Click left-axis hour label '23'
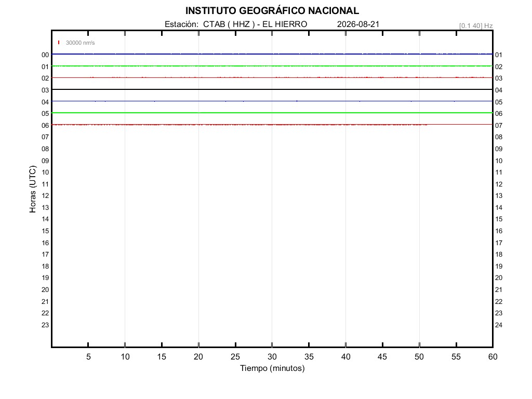The image size is (532, 399). coord(45,325)
